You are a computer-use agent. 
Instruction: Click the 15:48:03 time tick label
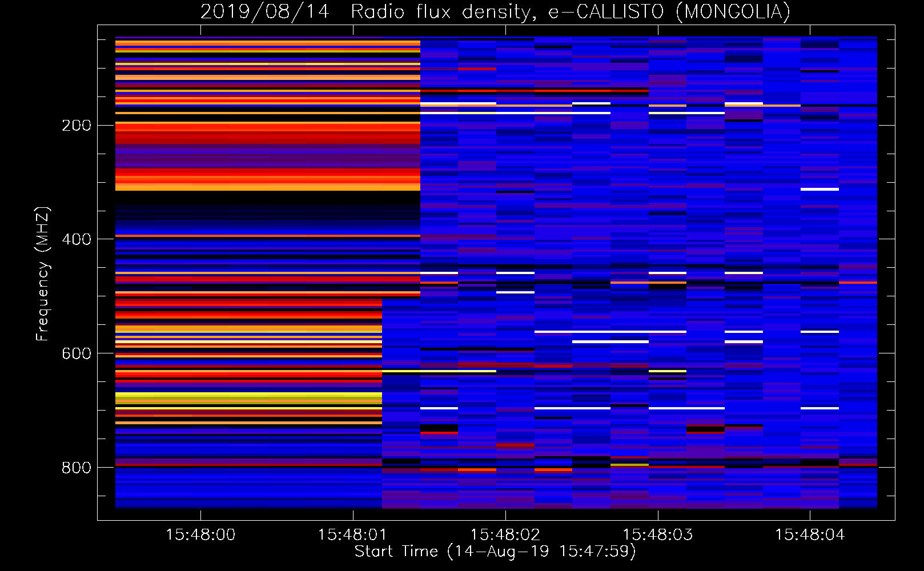pyautogui.click(x=658, y=534)
